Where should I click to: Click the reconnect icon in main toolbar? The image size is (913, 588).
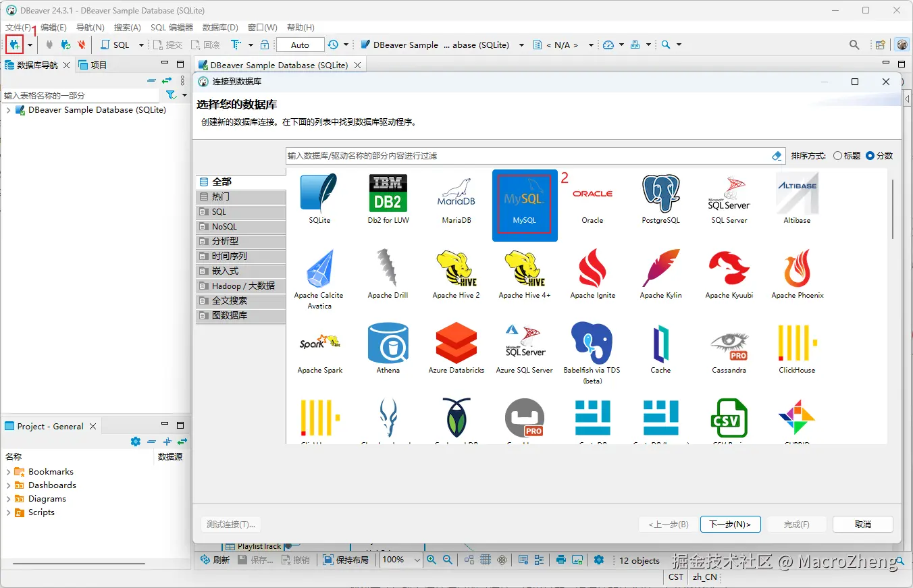66,45
